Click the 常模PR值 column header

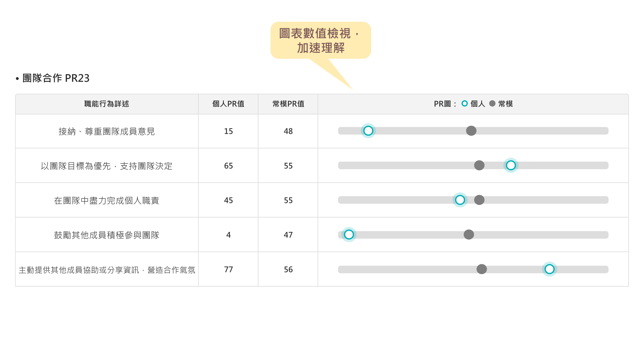click(288, 104)
